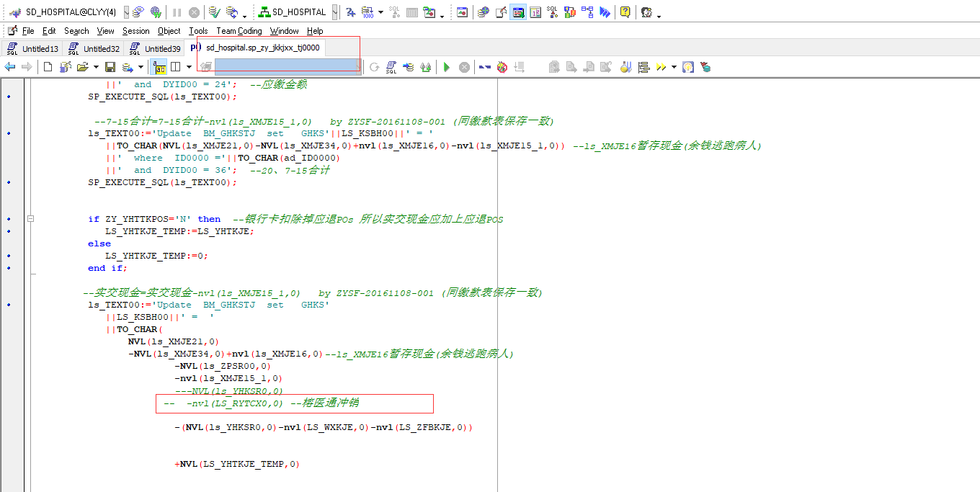Viewport: 980px width, 492px height.
Task: Switch to the Untitled39 tab
Action: click(x=154, y=48)
